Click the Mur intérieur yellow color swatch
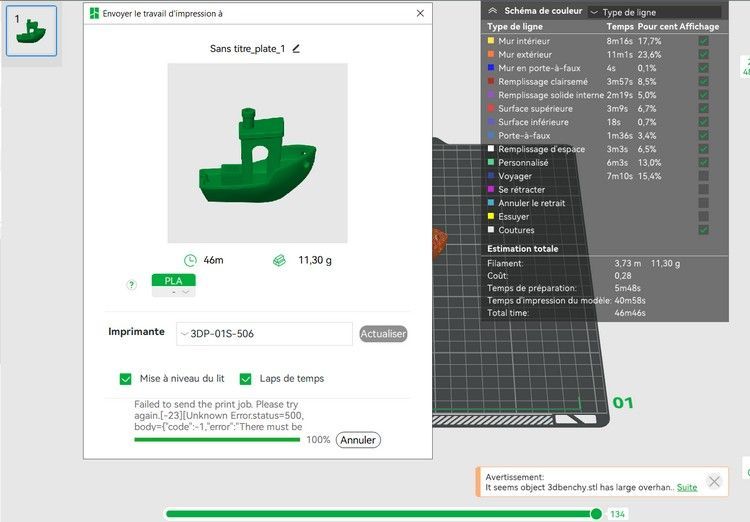 pos(491,41)
